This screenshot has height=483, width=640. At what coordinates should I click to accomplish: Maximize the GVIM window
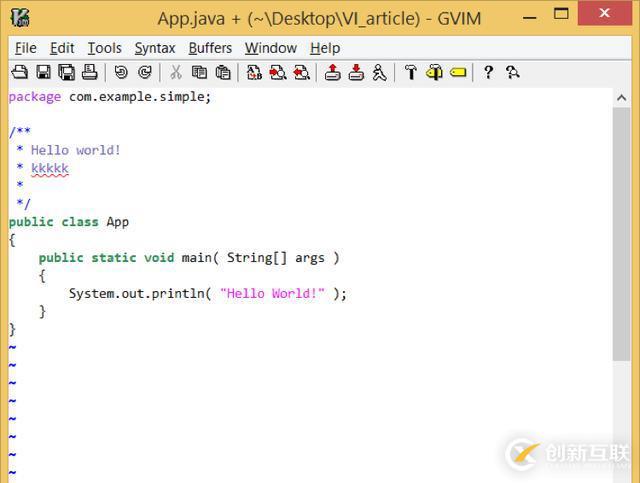[x=561, y=14]
